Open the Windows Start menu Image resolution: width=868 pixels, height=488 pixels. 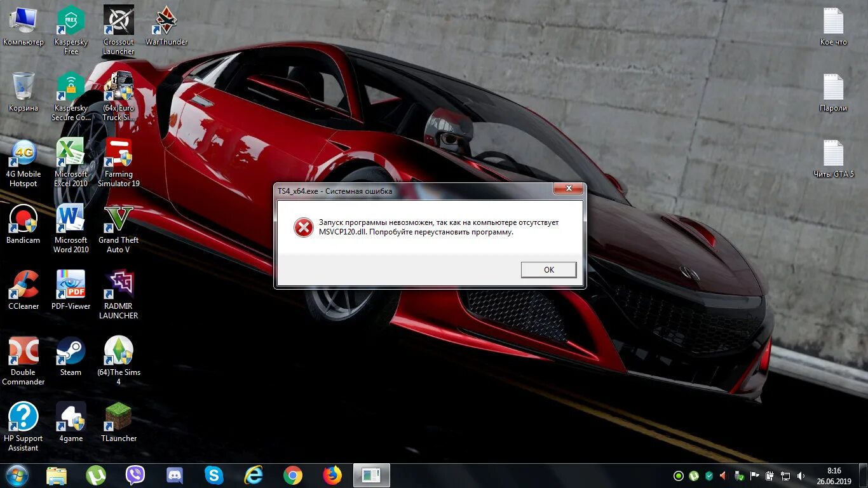pyautogui.click(x=17, y=475)
